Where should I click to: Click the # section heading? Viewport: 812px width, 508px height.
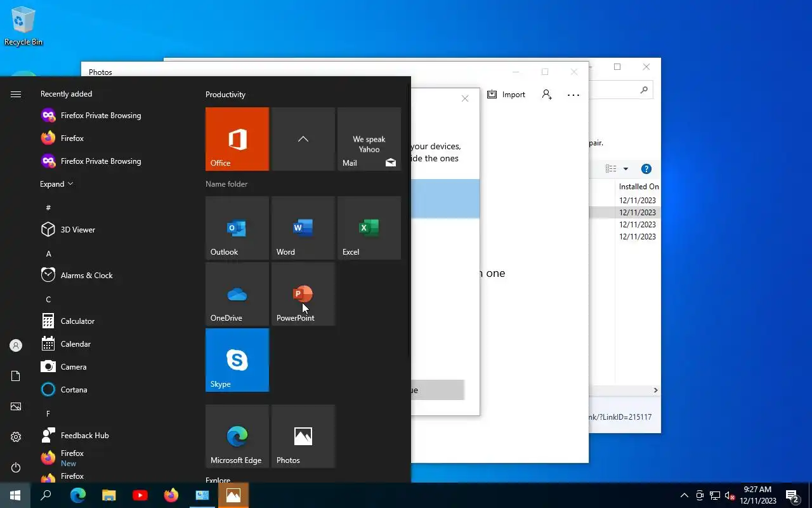[48, 208]
